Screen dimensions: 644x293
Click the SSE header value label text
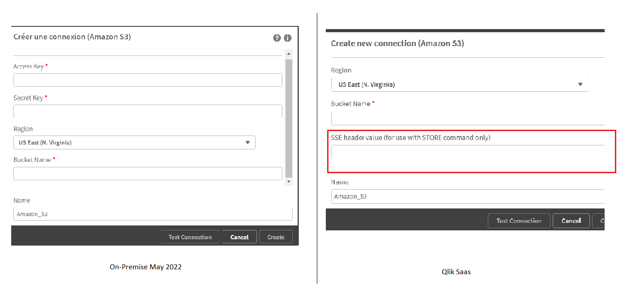pyautogui.click(x=411, y=137)
